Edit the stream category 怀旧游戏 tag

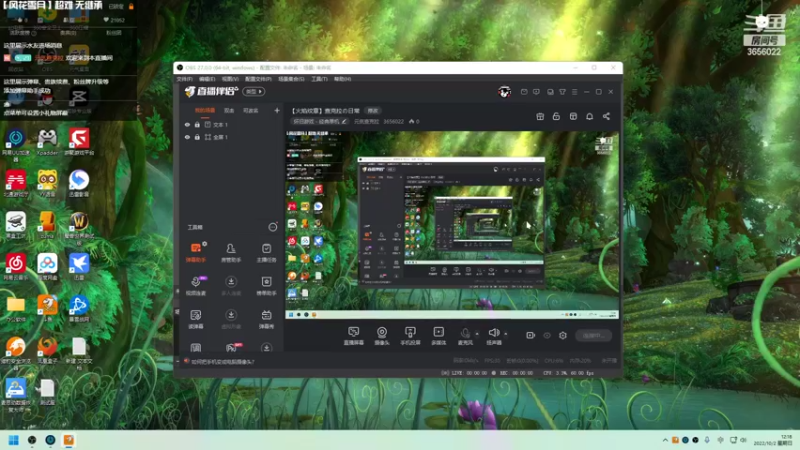[x=319, y=121]
